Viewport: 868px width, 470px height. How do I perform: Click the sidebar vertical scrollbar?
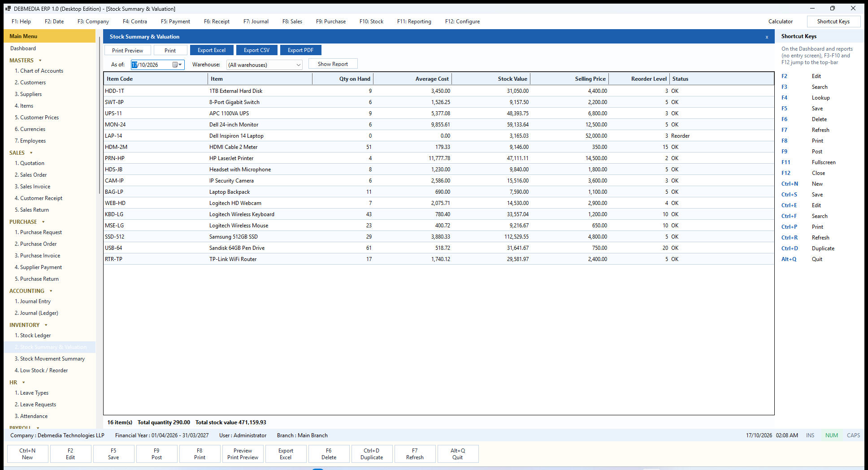pyautogui.click(x=99, y=116)
